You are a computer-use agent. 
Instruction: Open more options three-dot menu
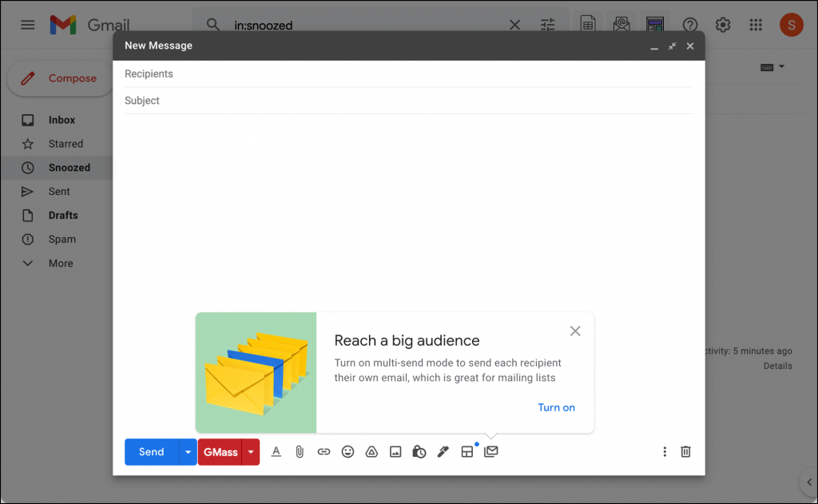pyautogui.click(x=664, y=452)
